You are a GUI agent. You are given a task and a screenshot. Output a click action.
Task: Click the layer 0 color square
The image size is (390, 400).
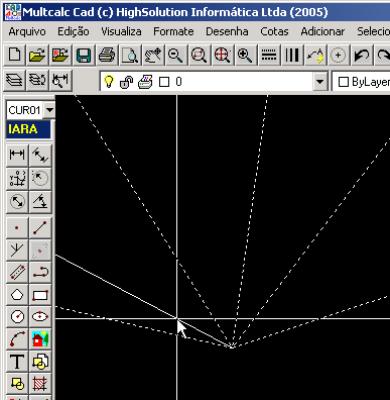pos(164,82)
